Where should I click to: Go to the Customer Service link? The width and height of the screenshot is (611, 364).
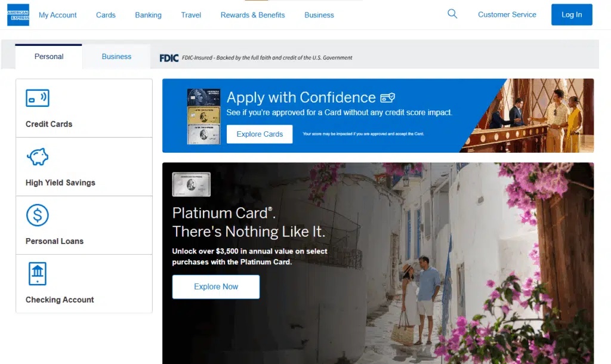(507, 14)
